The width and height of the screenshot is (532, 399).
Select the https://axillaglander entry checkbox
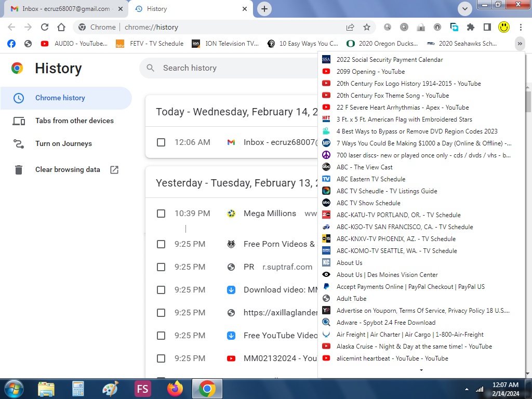[x=161, y=312]
